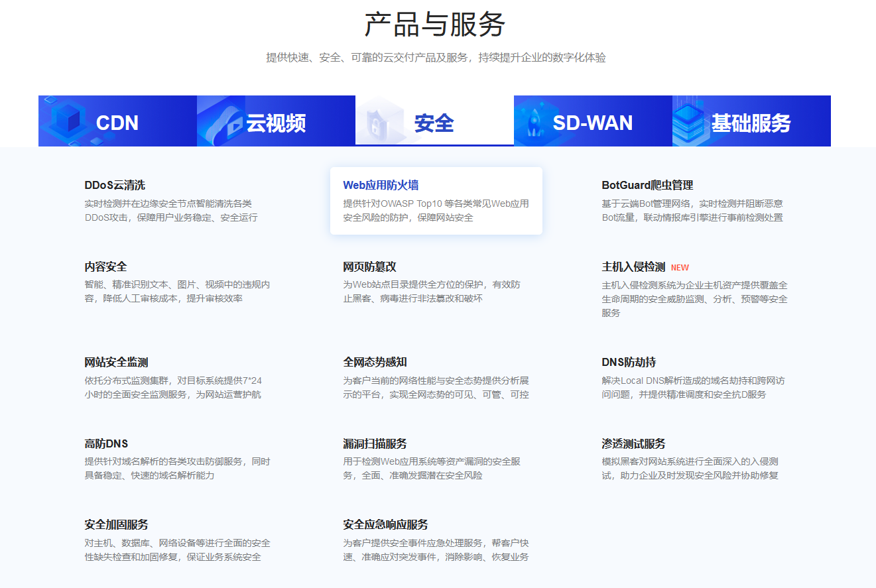Screen dimensions: 876x588
Task: Open DNS防劫持 product link
Action: pos(629,362)
